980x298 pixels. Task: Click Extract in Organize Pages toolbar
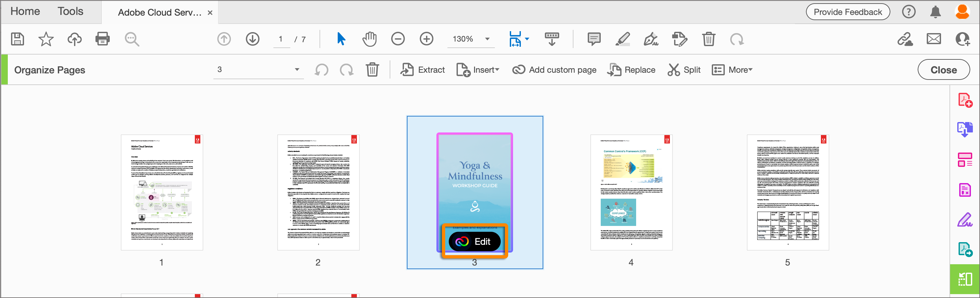[422, 70]
